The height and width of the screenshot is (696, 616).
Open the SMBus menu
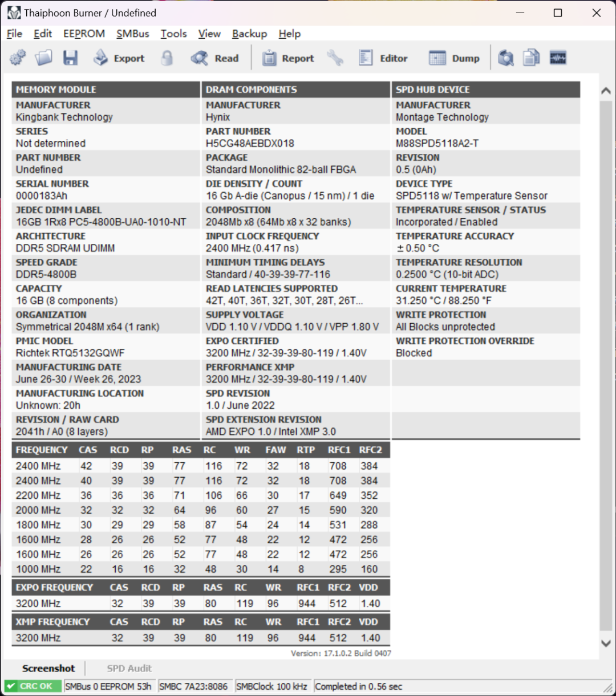point(133,34)
